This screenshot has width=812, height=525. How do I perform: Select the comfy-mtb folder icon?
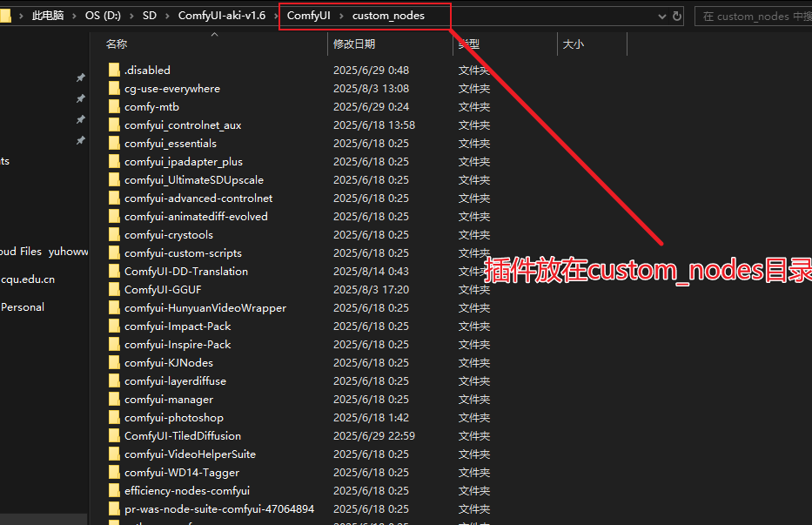click(x=115, y=107)
